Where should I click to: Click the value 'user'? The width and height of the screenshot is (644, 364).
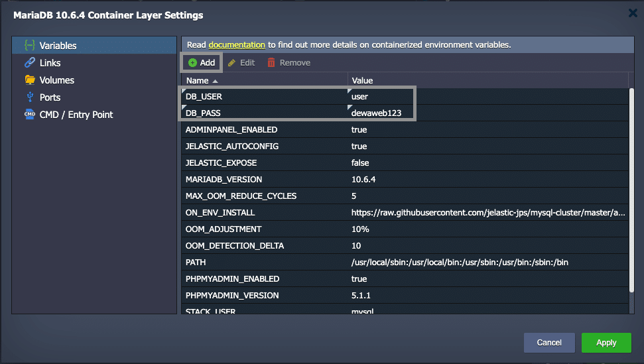click(x=359, y=96)
